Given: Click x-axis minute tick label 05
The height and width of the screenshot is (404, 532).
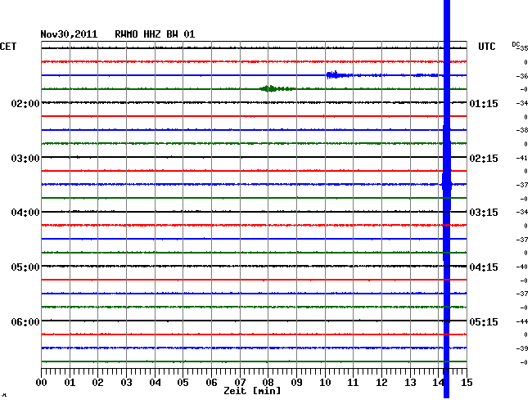Looking at the screenshot, I should [x=183, y=382].
